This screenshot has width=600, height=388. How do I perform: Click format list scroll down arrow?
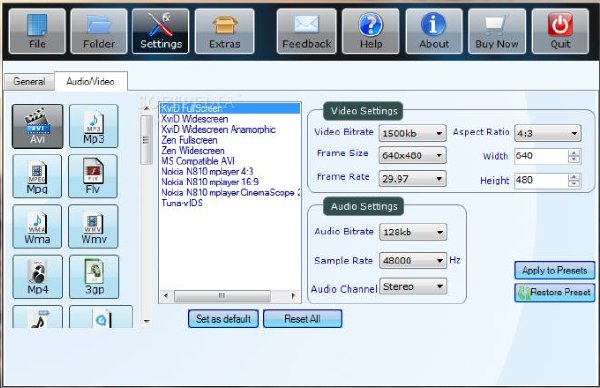click(147, 321)
